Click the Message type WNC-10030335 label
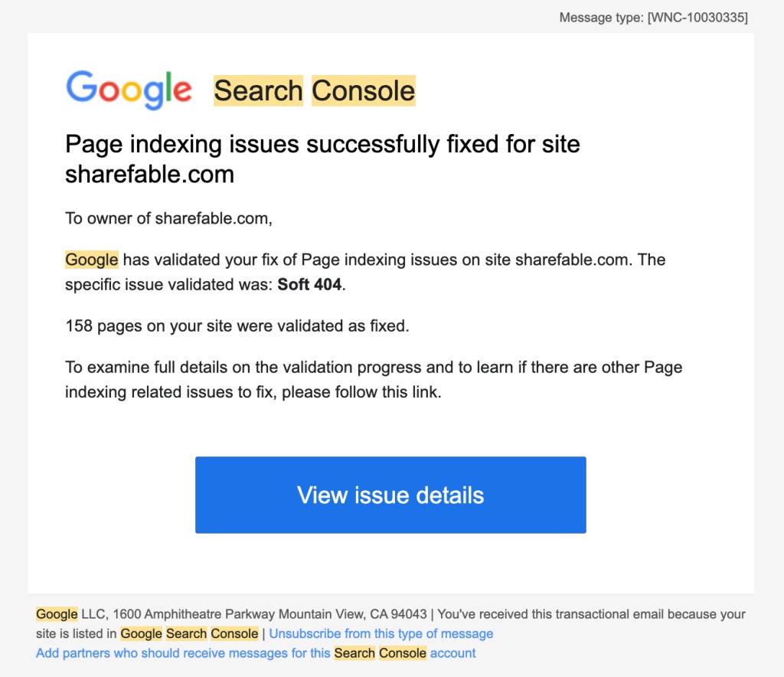Screen dimensions: 784x677 [x=653, y=17]
